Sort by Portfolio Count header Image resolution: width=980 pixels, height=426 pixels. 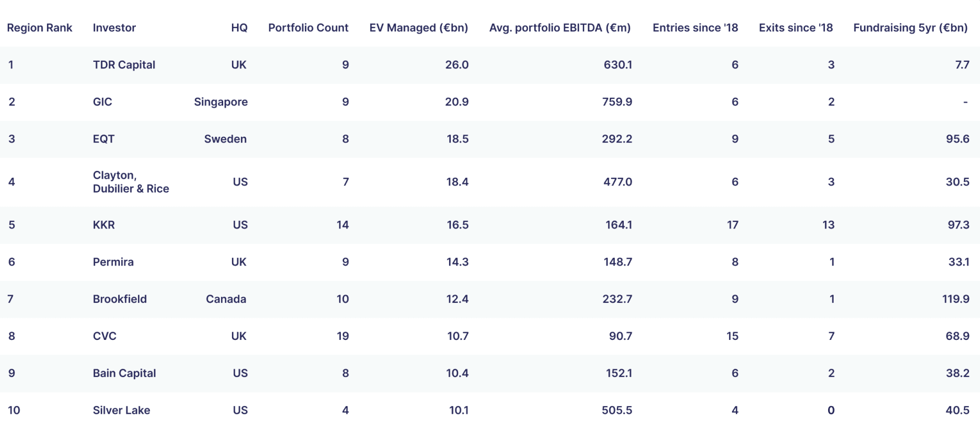click(x=308, y=28)
